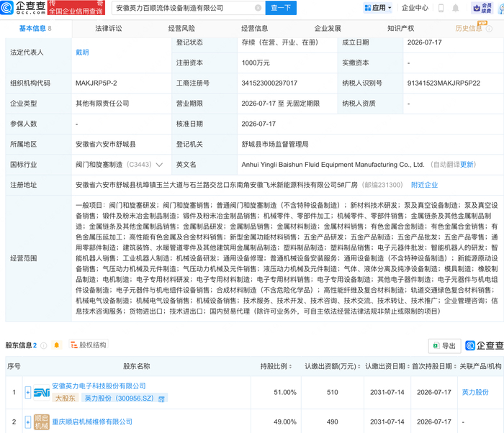Screen dimensions: 504x433
Task: Click 大股东 tag label
Action: 66,398
